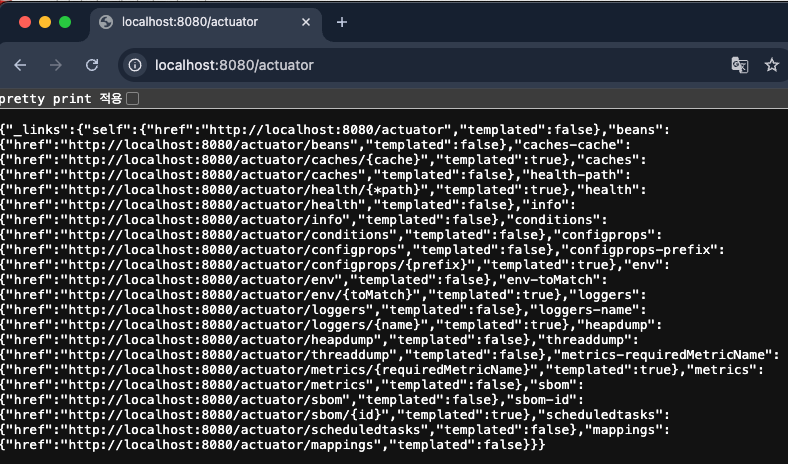This screenshot has width=788, height=464.
Task: Enable the pretty print checkbox
Action: tap(133, 99)
